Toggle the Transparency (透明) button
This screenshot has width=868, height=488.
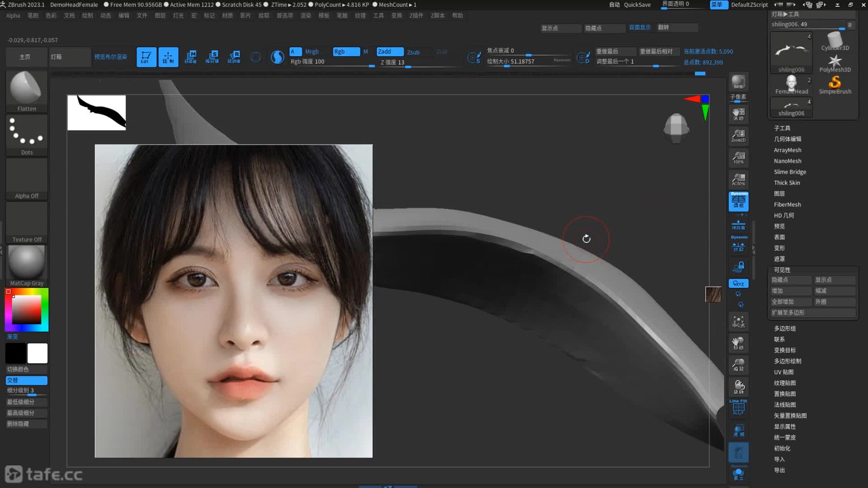point(738,430)
